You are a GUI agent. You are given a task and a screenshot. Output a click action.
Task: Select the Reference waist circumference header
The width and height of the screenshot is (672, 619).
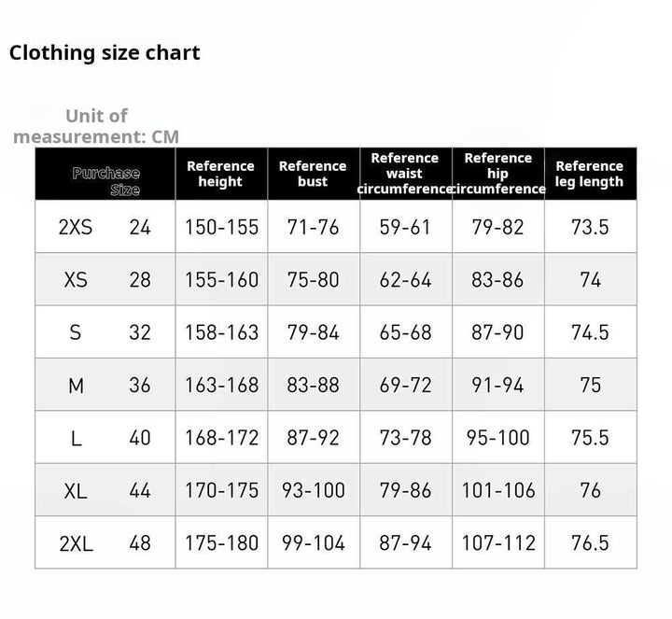404,174
